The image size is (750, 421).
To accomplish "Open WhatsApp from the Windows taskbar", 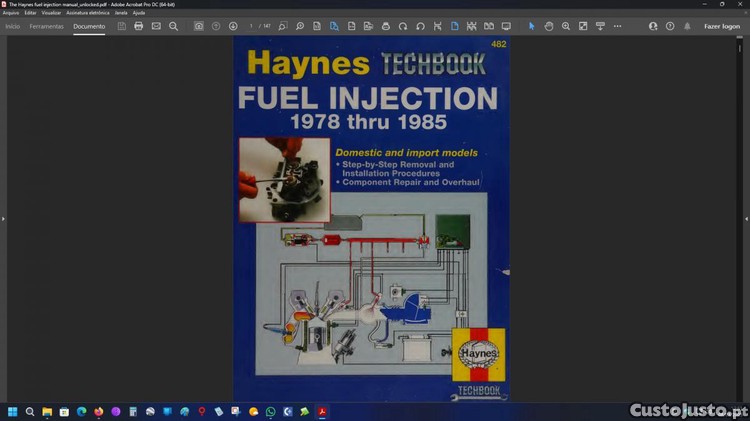I will 271,411.
